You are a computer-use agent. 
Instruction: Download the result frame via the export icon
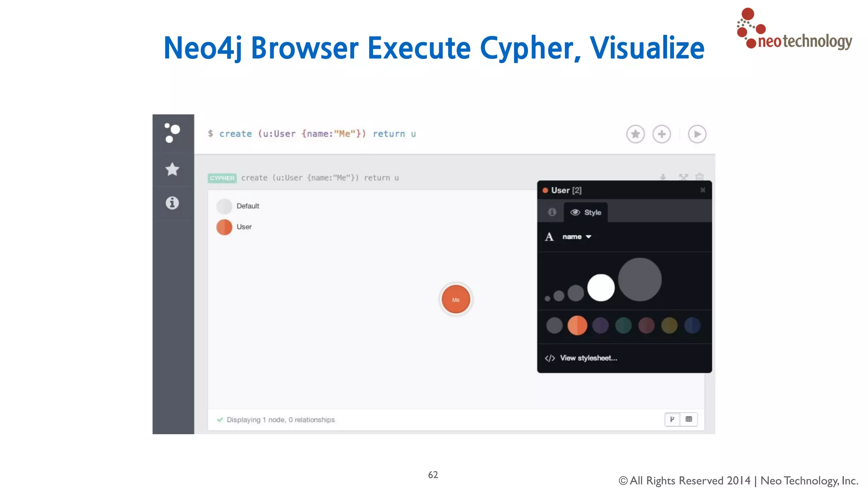point(663,177)
